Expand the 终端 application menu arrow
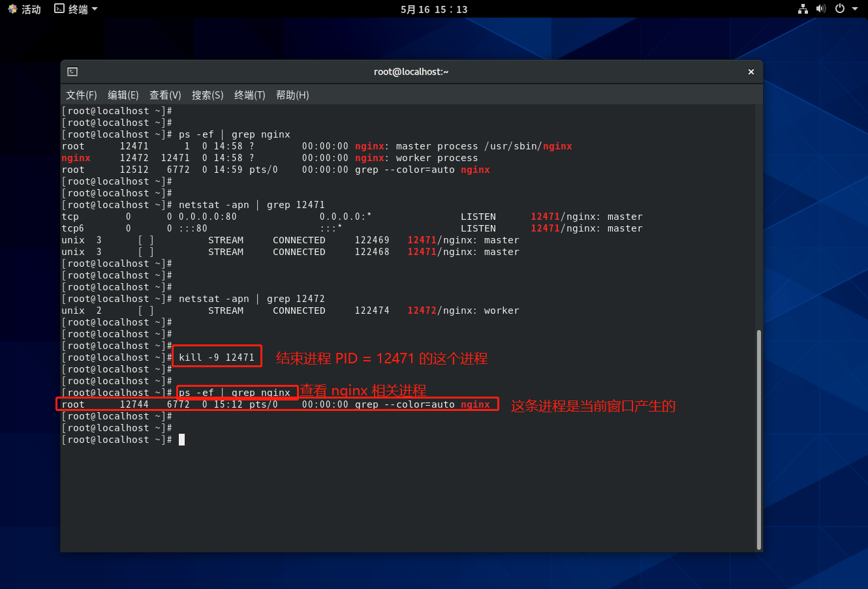 point(95,9)
